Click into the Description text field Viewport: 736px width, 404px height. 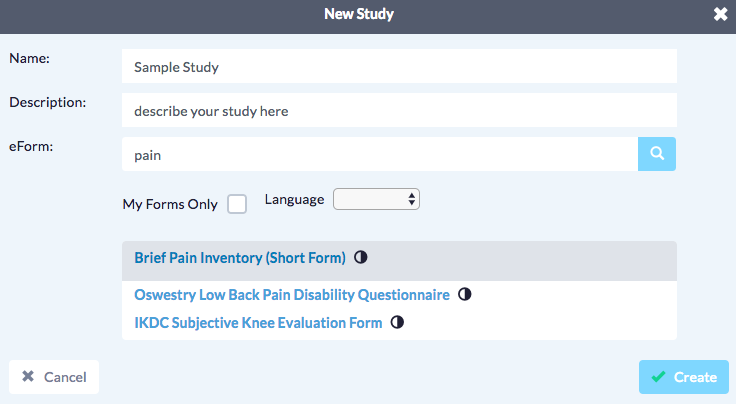click(399, 111)
